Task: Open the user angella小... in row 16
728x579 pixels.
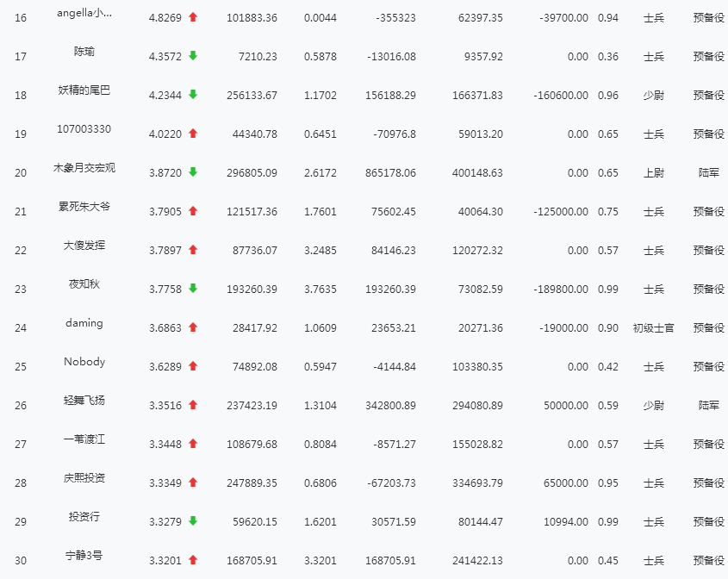Action: click(x=84, y=13)
